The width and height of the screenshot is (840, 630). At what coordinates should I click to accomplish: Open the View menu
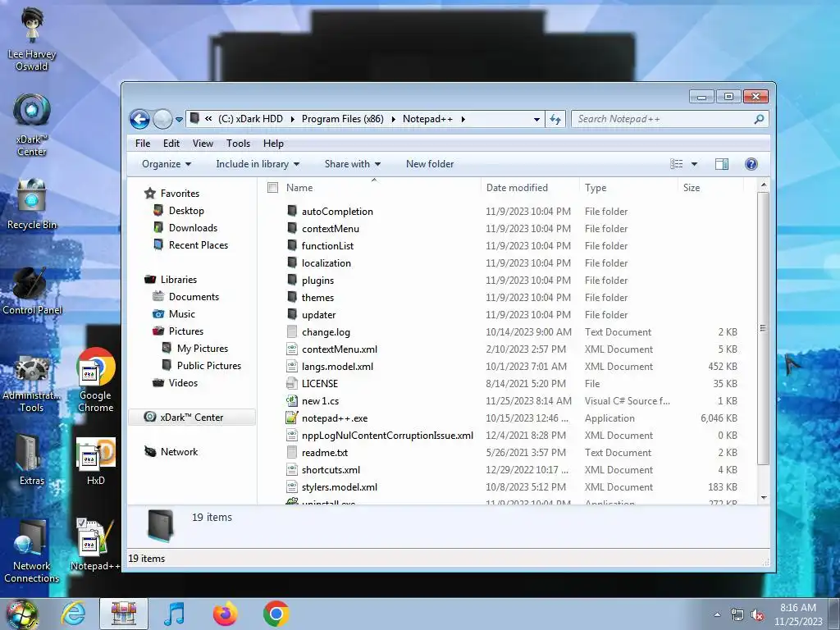click(x=203, y=144)
